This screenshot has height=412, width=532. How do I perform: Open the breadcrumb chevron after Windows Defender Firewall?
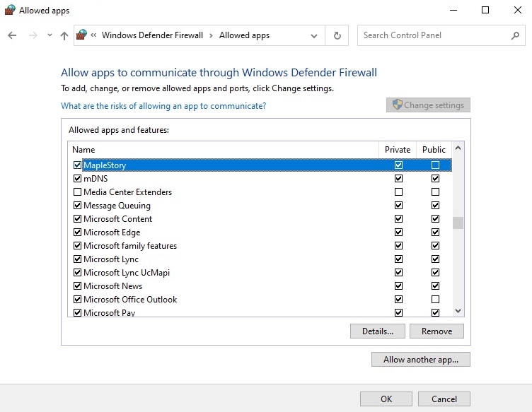pos(211,35)
